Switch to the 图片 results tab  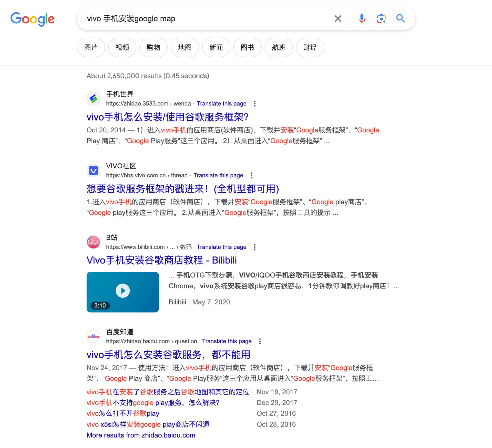91,47
